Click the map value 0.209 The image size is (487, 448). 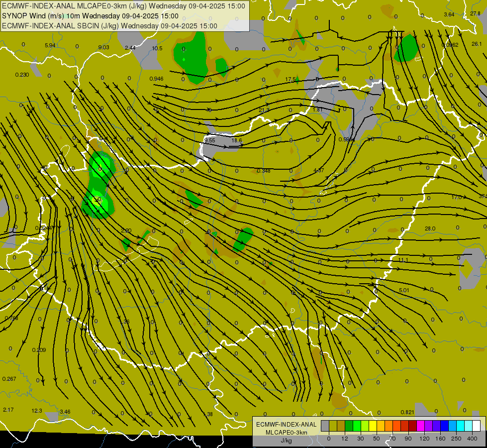point(39,350)
